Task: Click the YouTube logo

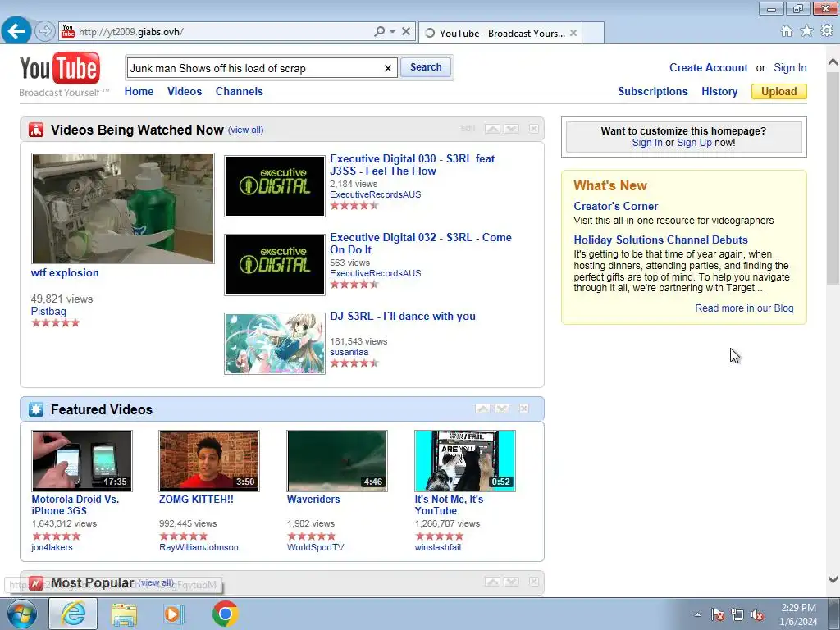Action: coord(60,69)
